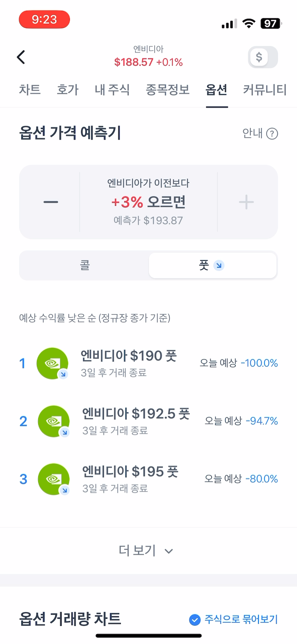297x644 pixels.
Task: Tap the Nvidia logo of the $195 put
Action: (54, 479)
